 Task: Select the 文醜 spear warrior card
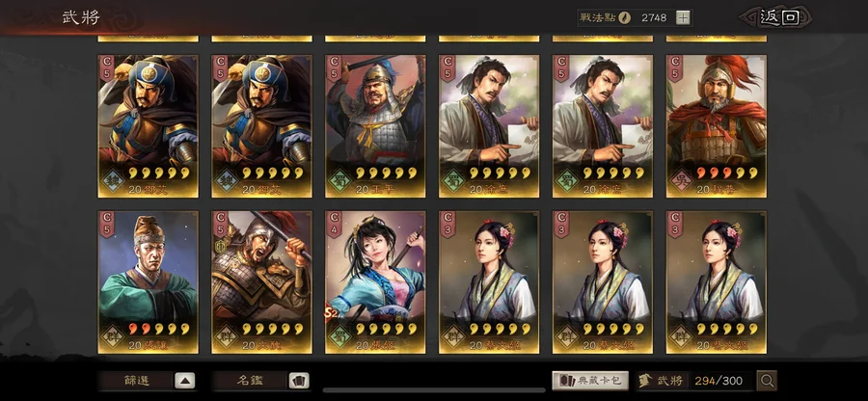(x=261, y=282)
